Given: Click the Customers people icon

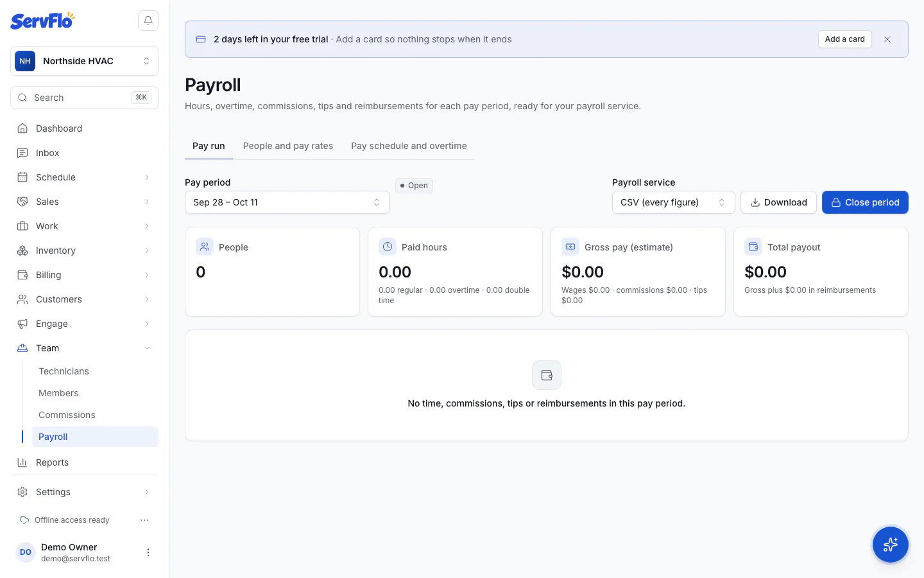Looking at the screenshot, I should coord(22,299).
